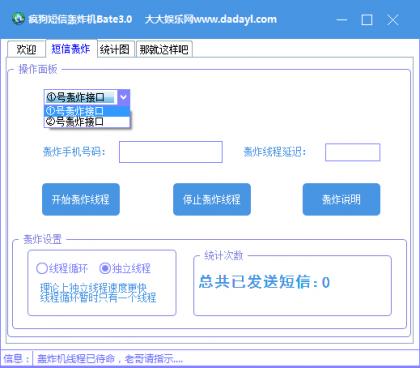
Task: Close the window
Action: coord(393,20)
